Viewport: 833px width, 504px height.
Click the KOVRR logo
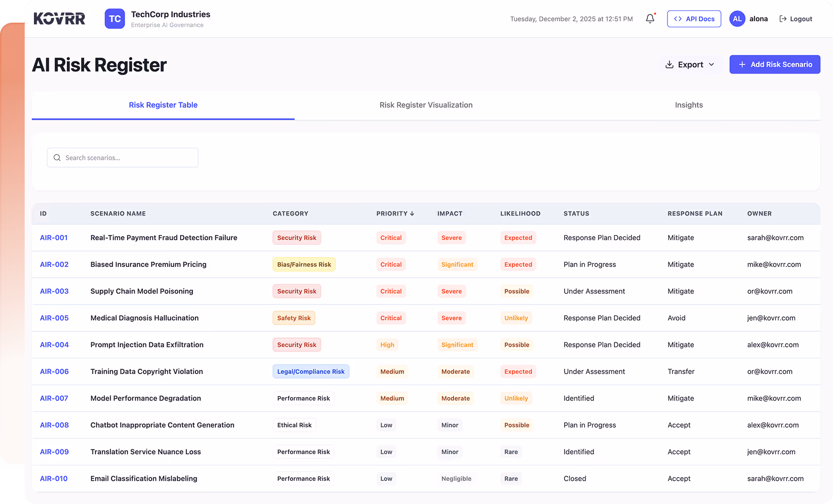click(x=59, y=19)
